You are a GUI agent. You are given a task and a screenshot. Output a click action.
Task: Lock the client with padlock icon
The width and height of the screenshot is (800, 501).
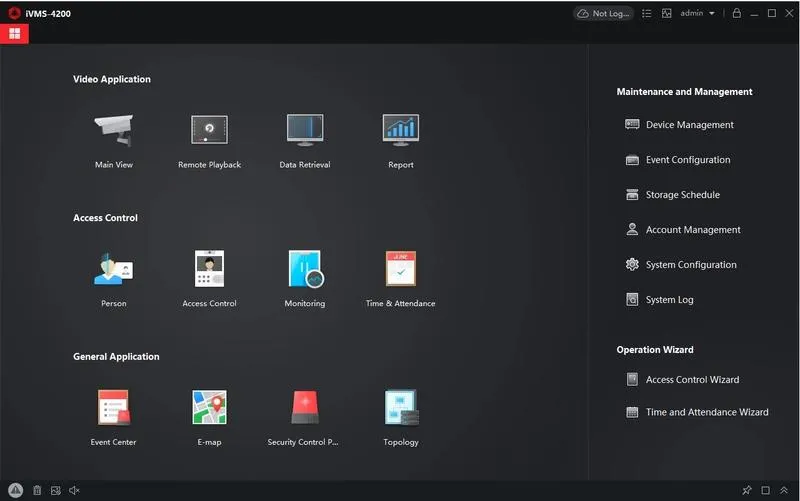(736, 13)
